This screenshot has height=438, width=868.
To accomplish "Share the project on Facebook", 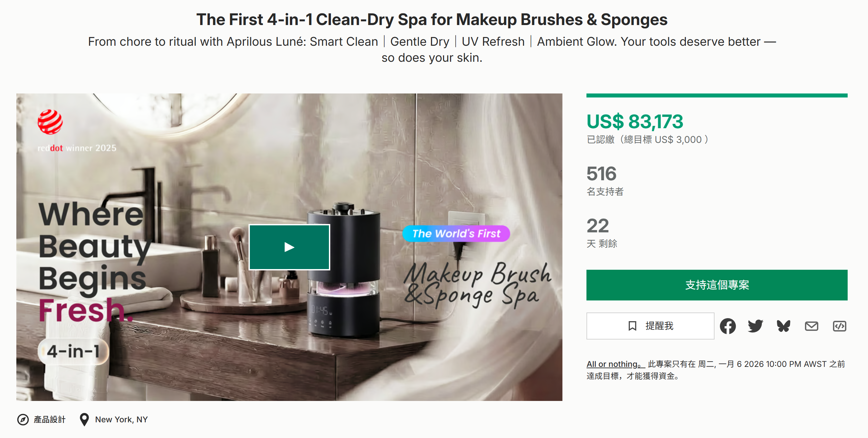I will [728, 326].
